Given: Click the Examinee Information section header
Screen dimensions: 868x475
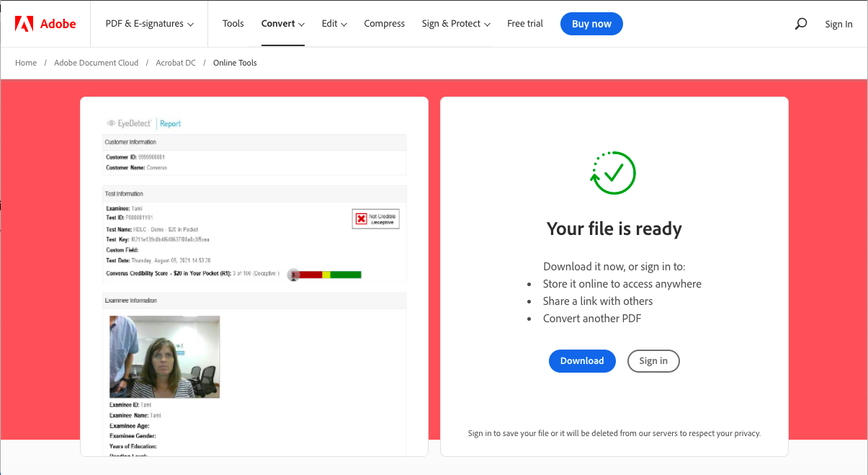Looking at the screenshot, I should pos(254,301).
